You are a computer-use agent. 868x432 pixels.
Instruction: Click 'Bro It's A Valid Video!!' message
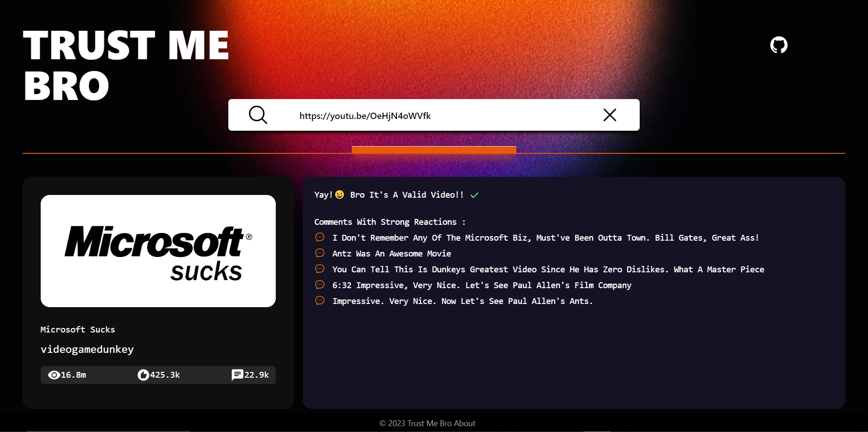tap(407, 195)
